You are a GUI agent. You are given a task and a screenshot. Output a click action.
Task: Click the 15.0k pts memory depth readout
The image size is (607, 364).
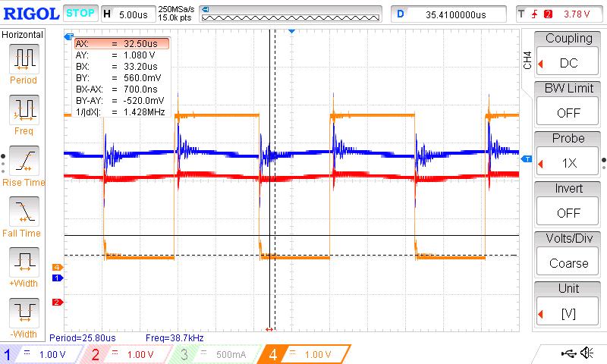pos(175,17)
